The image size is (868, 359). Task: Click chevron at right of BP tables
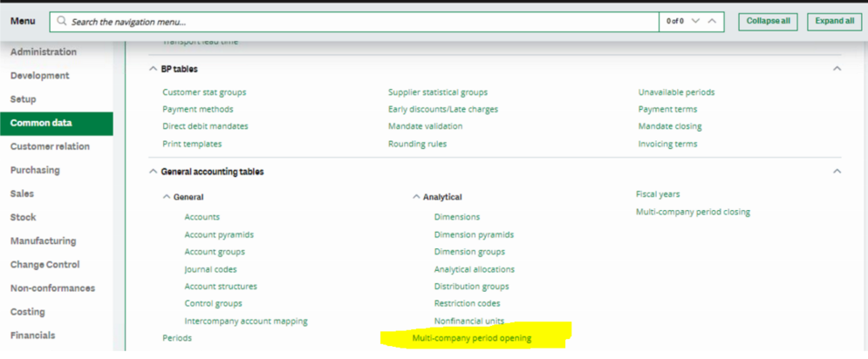(837, 68)
